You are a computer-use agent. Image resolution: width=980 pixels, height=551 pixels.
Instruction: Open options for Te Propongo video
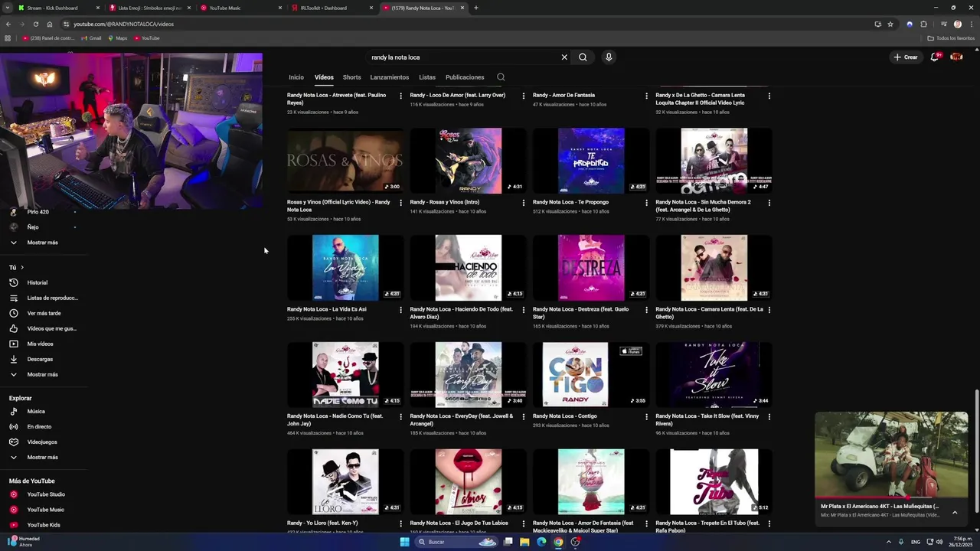point(646,203)
